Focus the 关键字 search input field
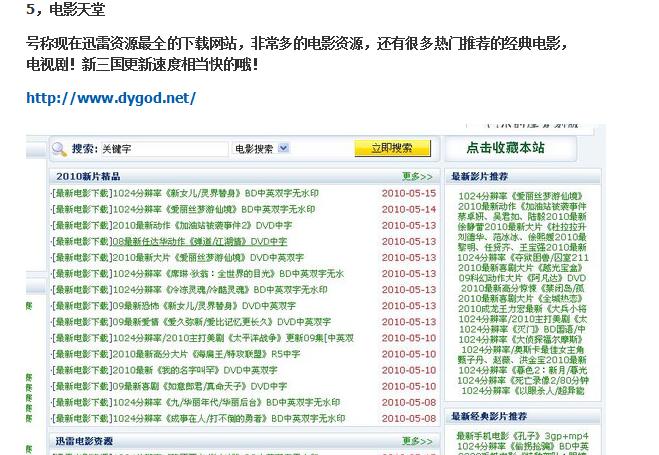The image size is (659, 455). pyautogui.click(x=164, y=149)
